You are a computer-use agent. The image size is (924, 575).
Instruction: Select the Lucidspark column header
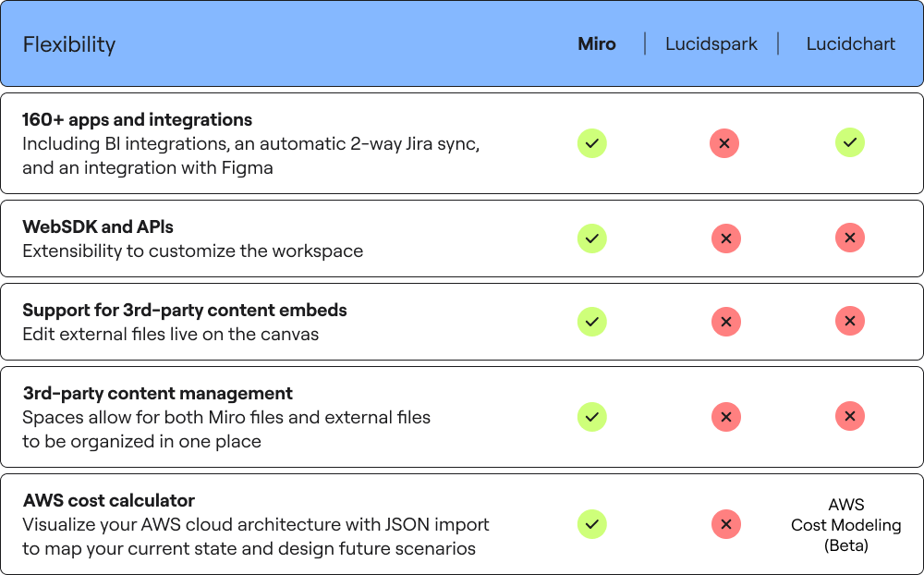tap(711, 43)
